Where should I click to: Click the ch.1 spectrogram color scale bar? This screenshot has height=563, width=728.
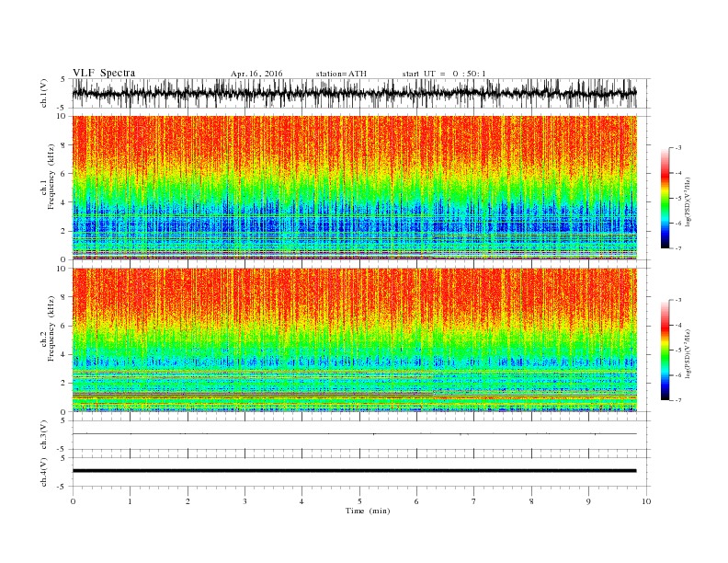tap(665, 198)
